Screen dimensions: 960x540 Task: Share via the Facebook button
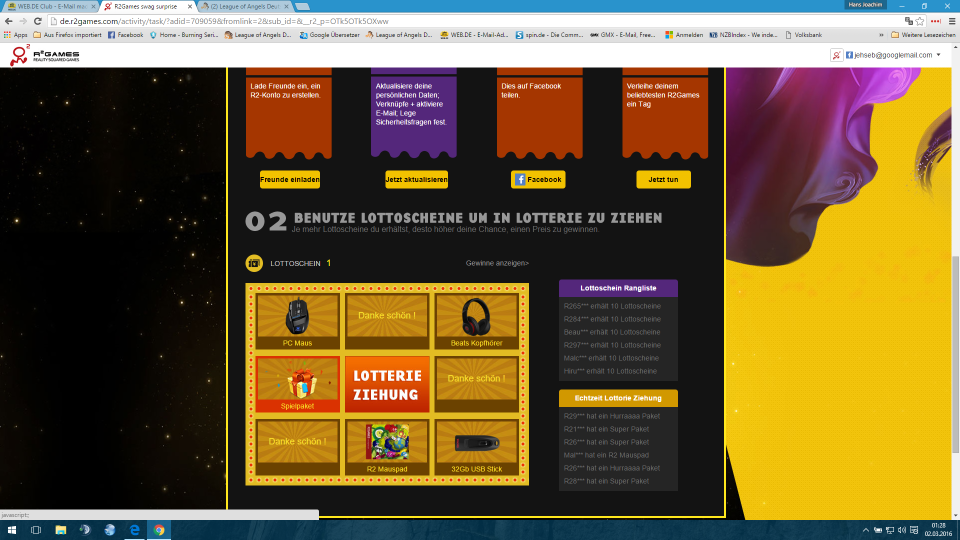tap(537, 180)
